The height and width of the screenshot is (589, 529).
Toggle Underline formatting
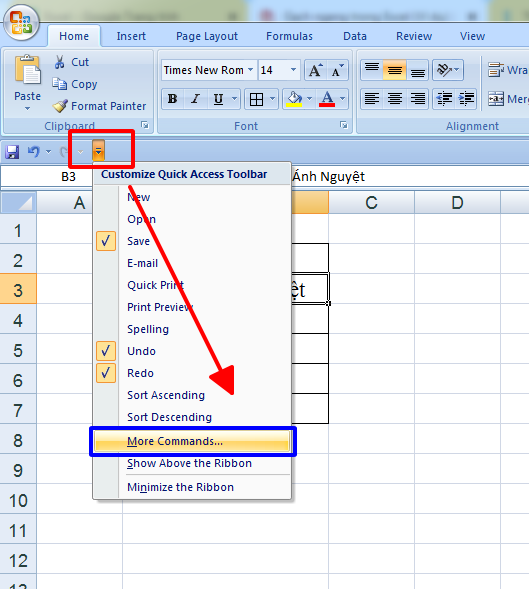[x=218, y=99]
